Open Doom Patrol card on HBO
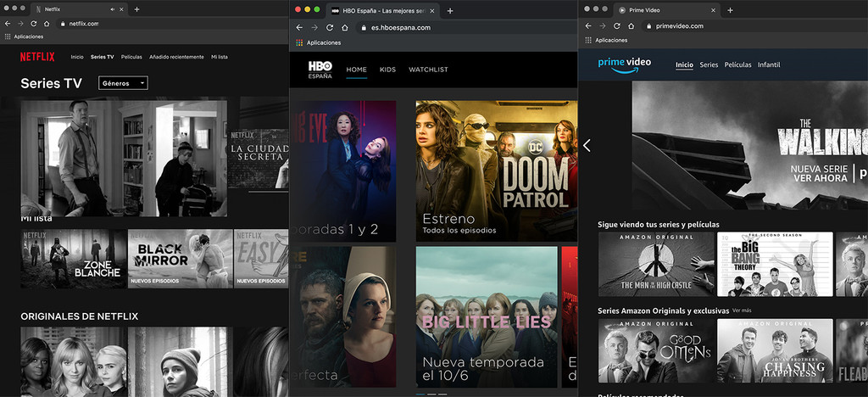This screenshot has height=397, width=868. (497, 171)
